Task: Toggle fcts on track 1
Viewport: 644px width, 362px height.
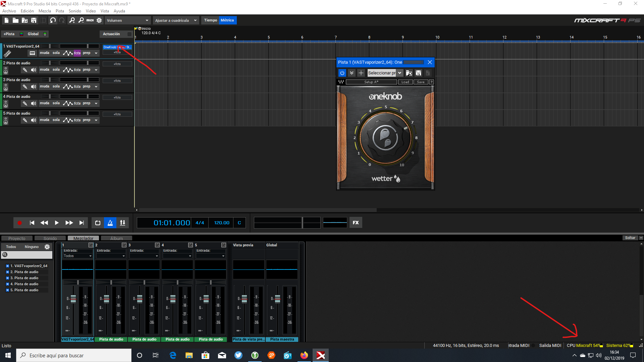Action: 77,53
